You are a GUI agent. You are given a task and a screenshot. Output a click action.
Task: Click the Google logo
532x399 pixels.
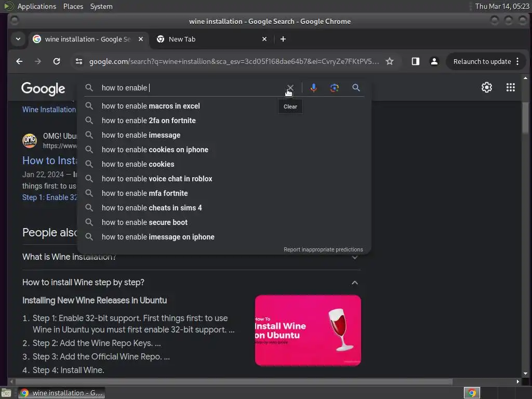pos(43,89)
